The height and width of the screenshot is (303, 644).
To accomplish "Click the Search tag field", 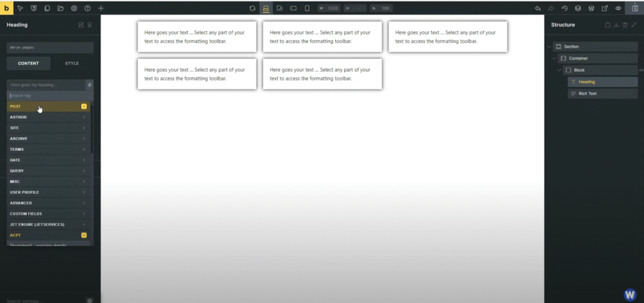I will click(50, 96).
